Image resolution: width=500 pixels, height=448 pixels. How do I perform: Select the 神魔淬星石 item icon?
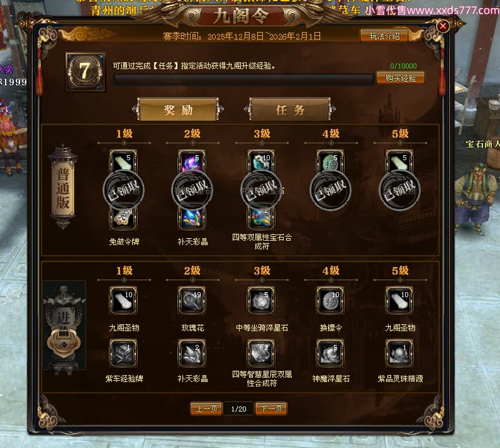[x=330, y=353]
